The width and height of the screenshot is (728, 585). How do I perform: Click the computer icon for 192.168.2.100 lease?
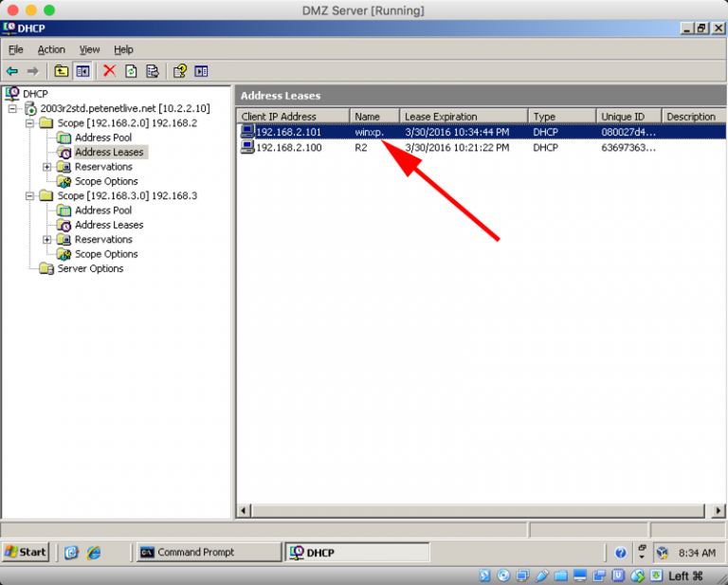pos(247,147)
